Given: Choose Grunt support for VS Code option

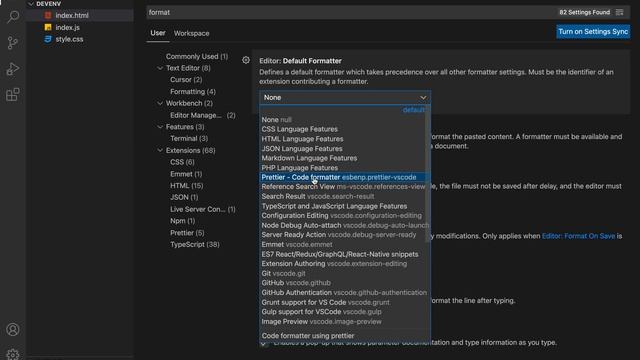Looking at the screenshot, I should pos(343,302).
